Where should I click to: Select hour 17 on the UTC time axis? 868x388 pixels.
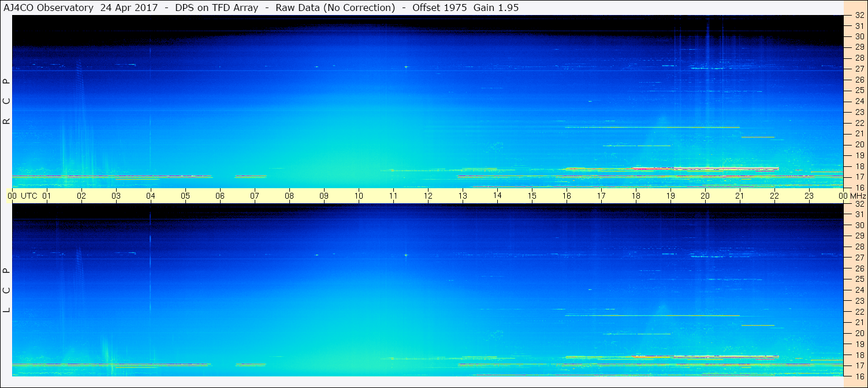(601, 196)
